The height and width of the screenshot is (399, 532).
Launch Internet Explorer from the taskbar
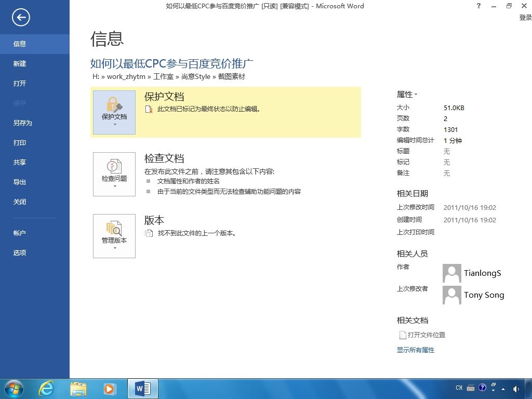(x=46, y=389)
